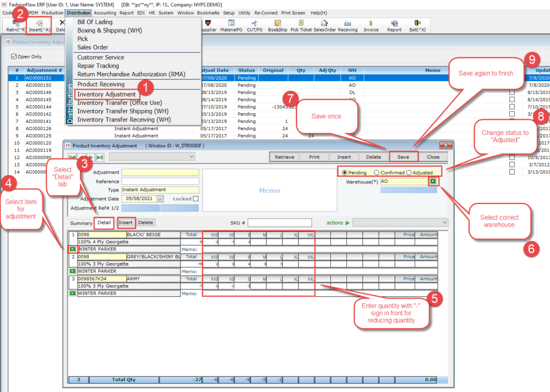The image size is (550, 392).
Task: Open the CUT/PO toolbar icon
Action: point(255,24)
